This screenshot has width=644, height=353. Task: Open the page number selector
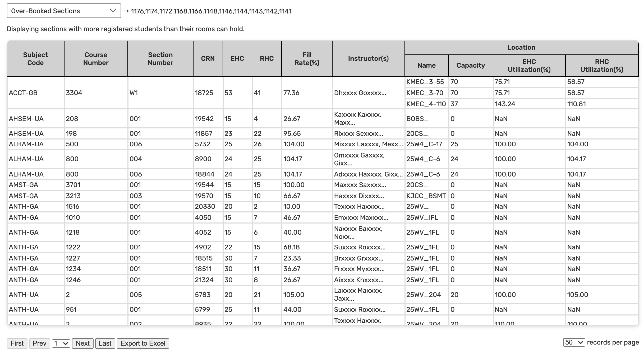tap(61, 343)
